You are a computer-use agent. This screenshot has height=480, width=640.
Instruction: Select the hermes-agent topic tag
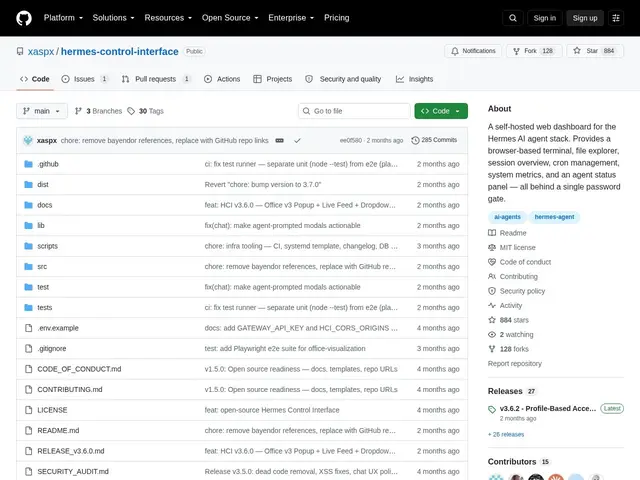click(554, 217)
